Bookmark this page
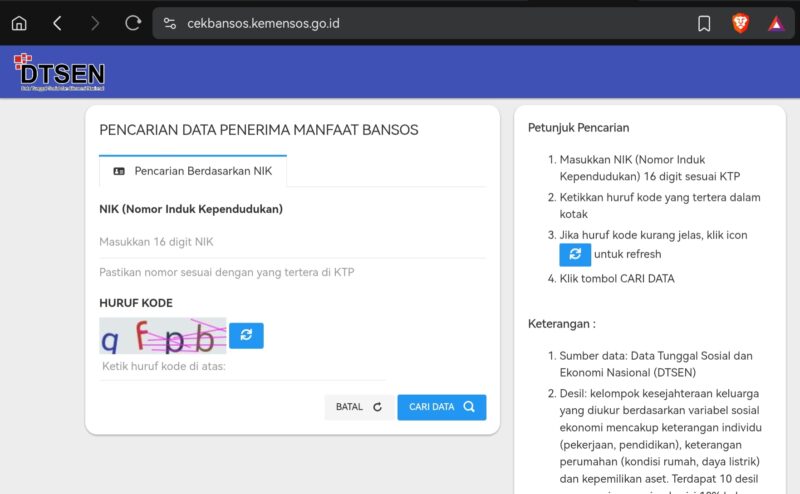Viewport: 800px width, 494px height. coord(704,23)
